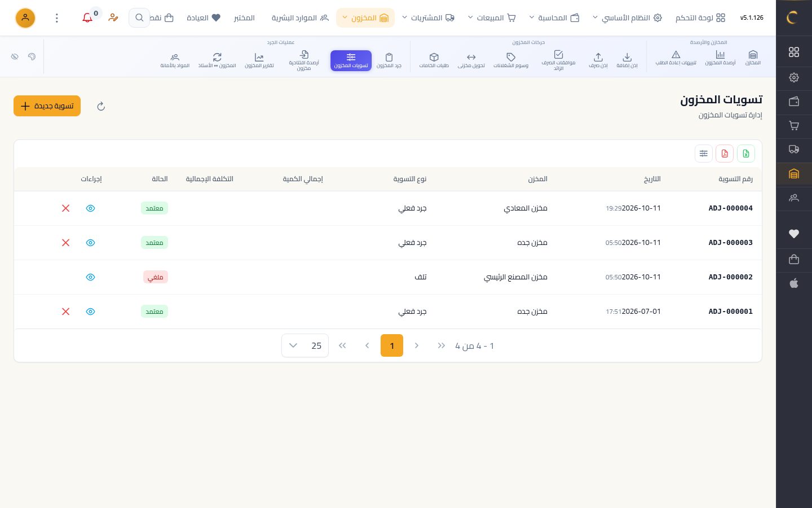Expand the المحاسبة accounting menu
Screen dimensions: 812x508
pyautogui.click(x=554, y=18)
